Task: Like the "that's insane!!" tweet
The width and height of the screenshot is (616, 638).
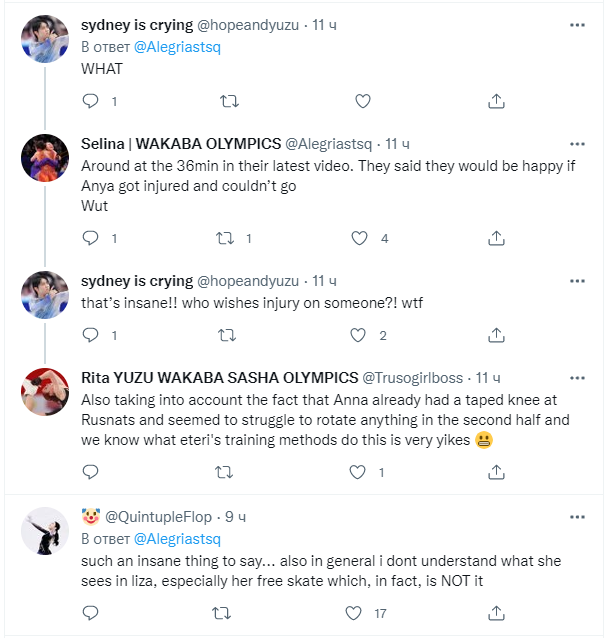Action: [361, 335]
